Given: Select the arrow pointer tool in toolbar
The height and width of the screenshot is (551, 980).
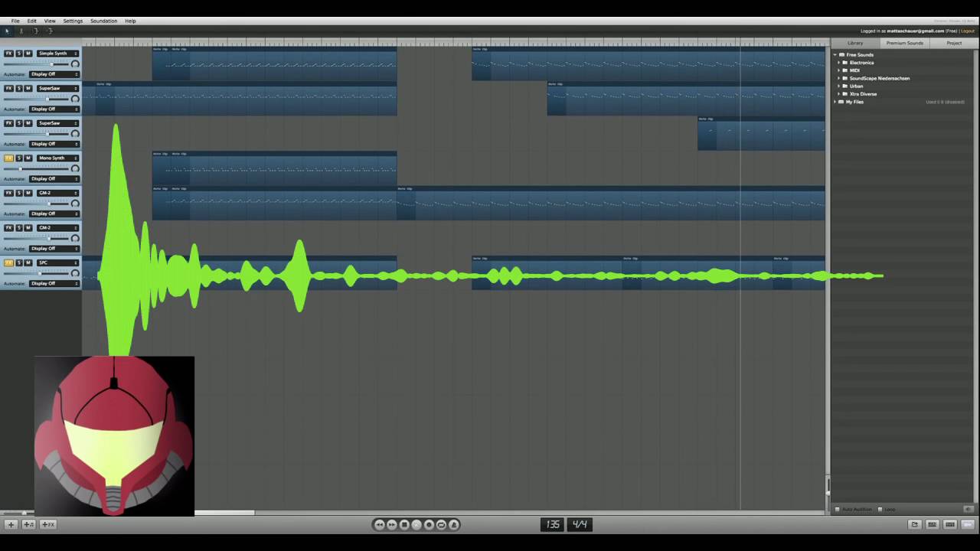Looking at the screenshot, I should [8, 31].
